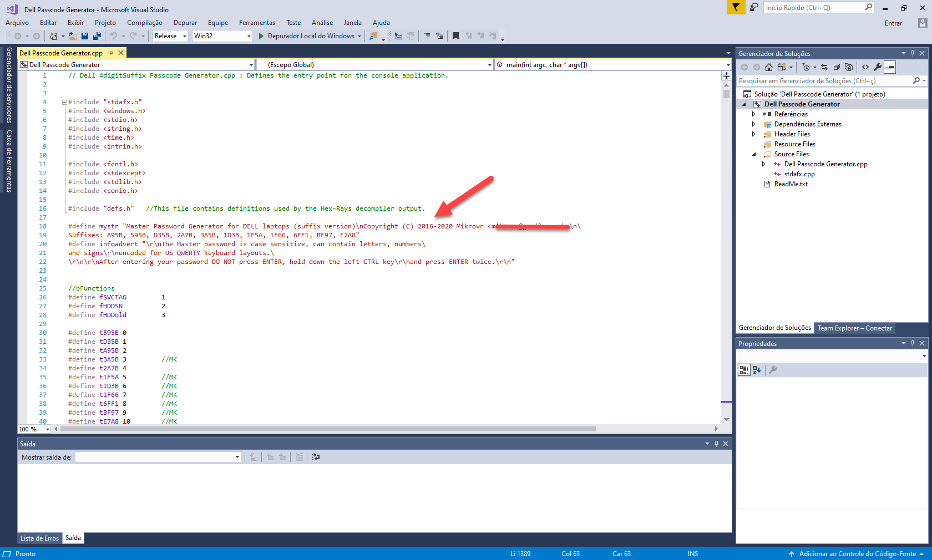The height and width of the screenshot is (560, 932).
Task: Click Adicionar ao Controle do Código-Fonte
Action: (x=857, y=554)
